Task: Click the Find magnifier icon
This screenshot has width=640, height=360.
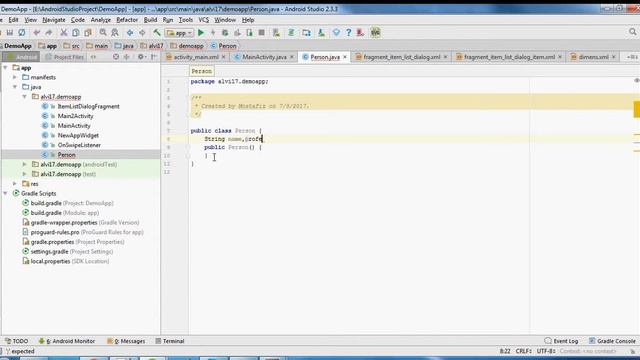Action: [103, 32]
